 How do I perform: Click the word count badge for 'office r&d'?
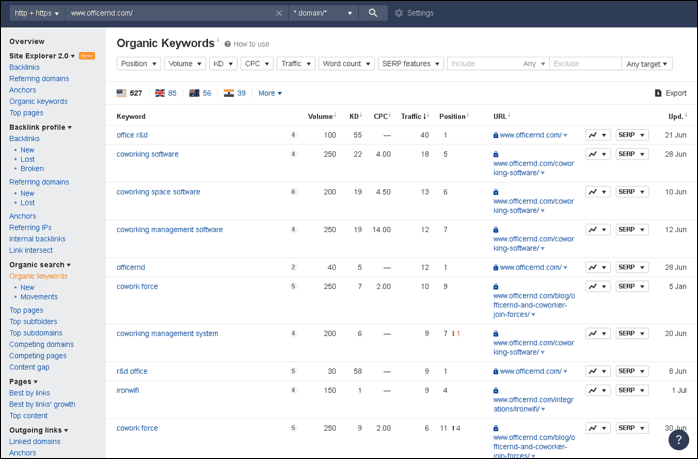(293, 135)
